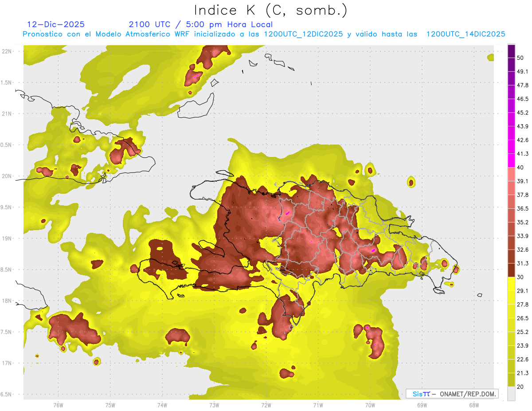532x411 pixels.
Task: Click the forecast subtitle beginning "Pronostico con el Modelo Atmosferico WRF"
Action: pos(264,34)
